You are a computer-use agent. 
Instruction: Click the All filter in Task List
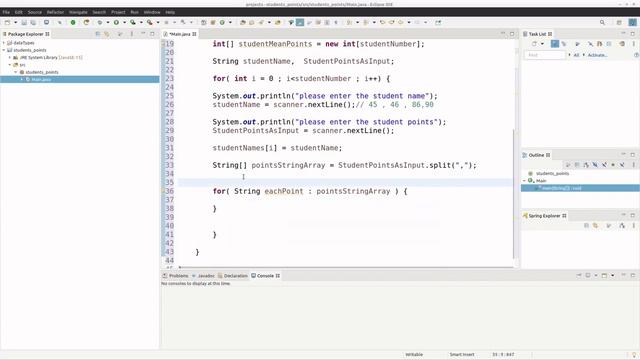tap(576, 55)
